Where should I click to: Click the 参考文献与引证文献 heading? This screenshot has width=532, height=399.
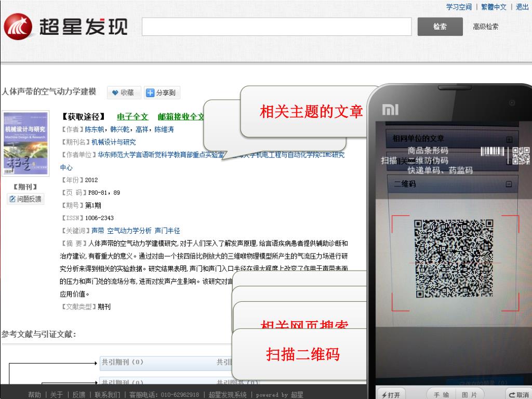pyautogui.click(x=38, y=334)
